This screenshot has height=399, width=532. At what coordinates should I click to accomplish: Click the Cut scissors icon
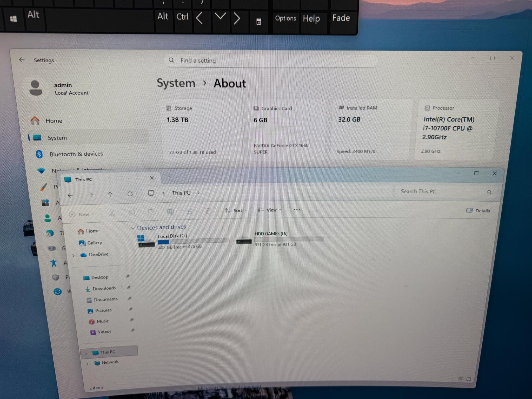[x=112, y=214]
